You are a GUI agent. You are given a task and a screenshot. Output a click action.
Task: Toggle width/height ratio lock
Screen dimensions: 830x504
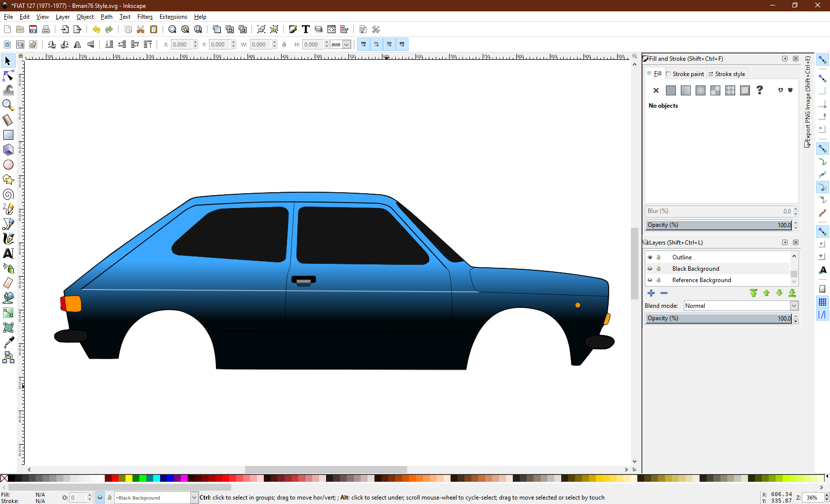[284, 44]
